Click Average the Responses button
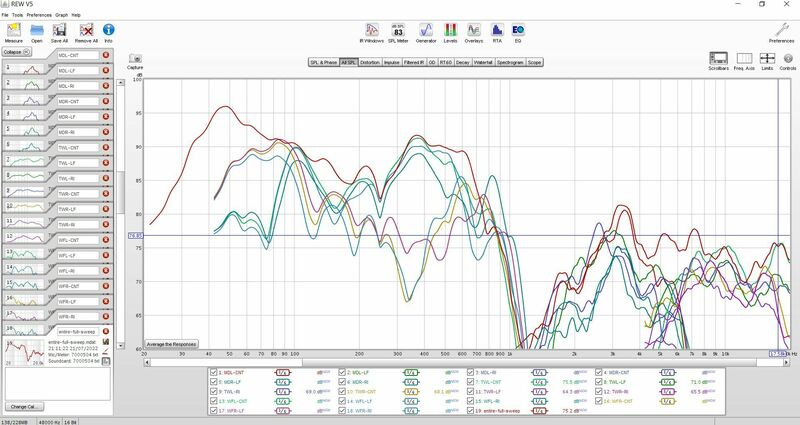 [171, 344]
